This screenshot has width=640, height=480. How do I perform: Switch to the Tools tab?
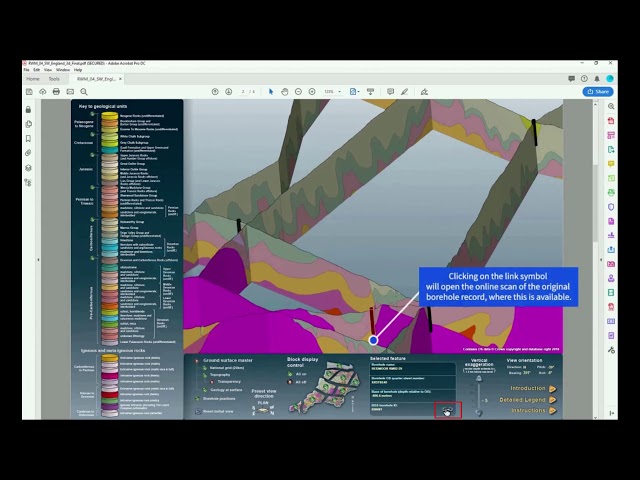point(54,79)
